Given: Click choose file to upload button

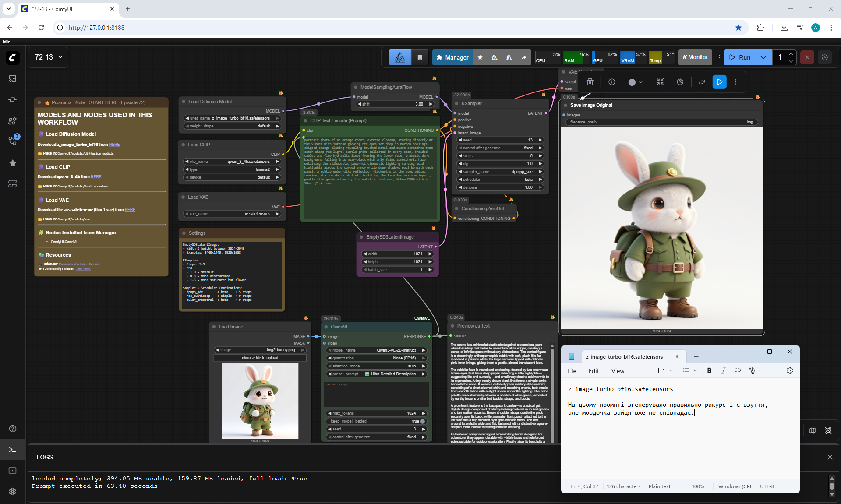Looking at the screenshot, I should (x=260, y=358).
